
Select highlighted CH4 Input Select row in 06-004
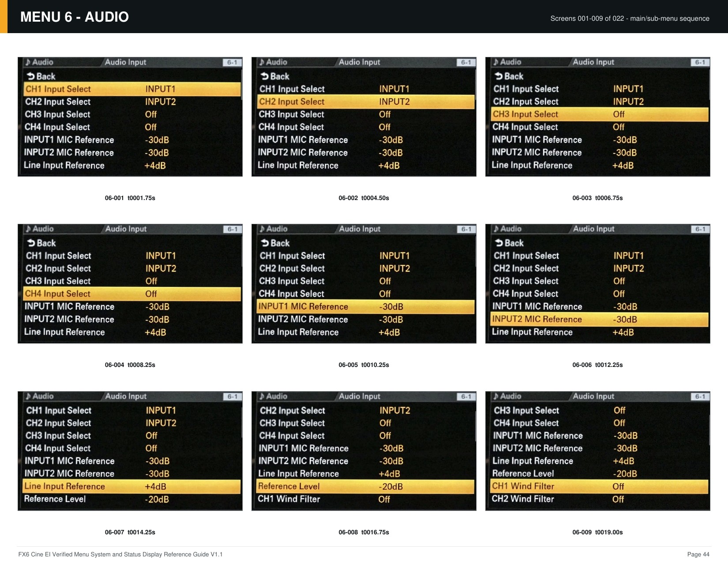click(x=132, y=294)
